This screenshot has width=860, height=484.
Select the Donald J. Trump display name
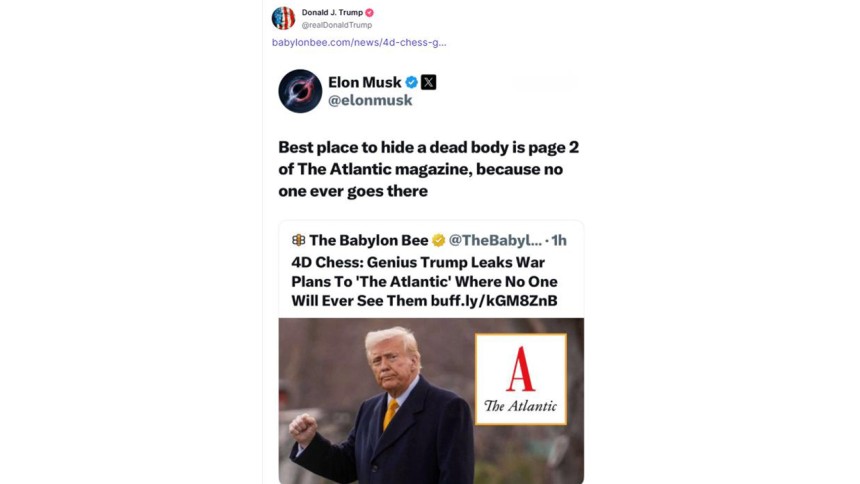332,13
